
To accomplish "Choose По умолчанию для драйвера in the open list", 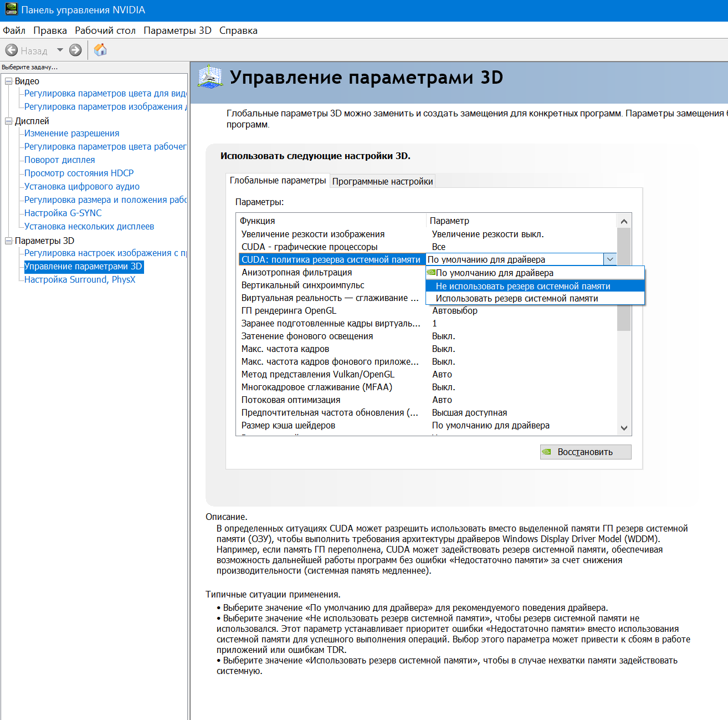I will [535, 273].
